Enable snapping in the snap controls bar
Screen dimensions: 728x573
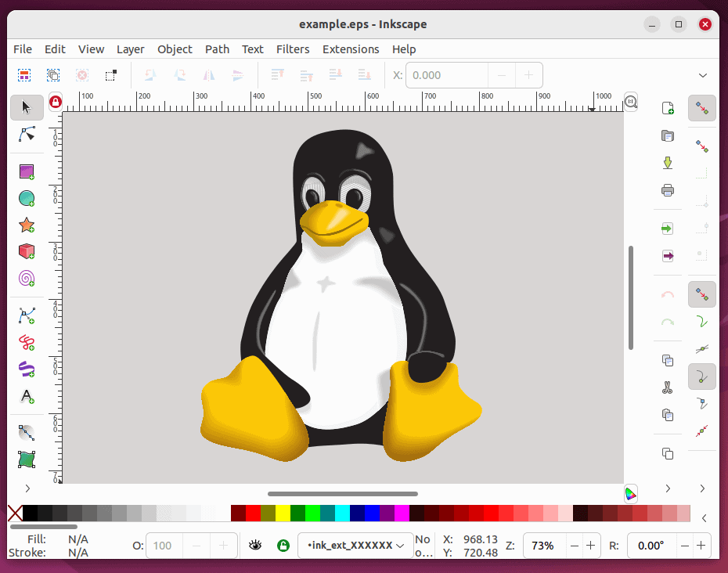[x=702, y=108]
